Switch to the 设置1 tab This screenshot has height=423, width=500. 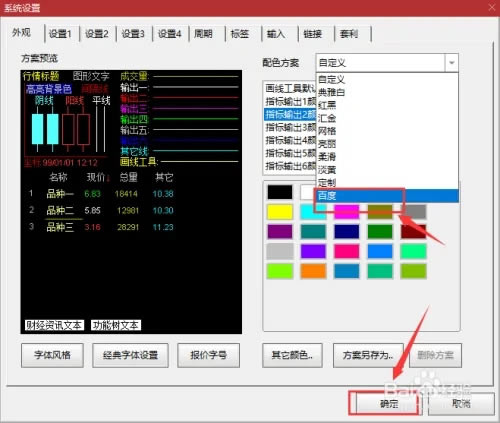[60, 34]
